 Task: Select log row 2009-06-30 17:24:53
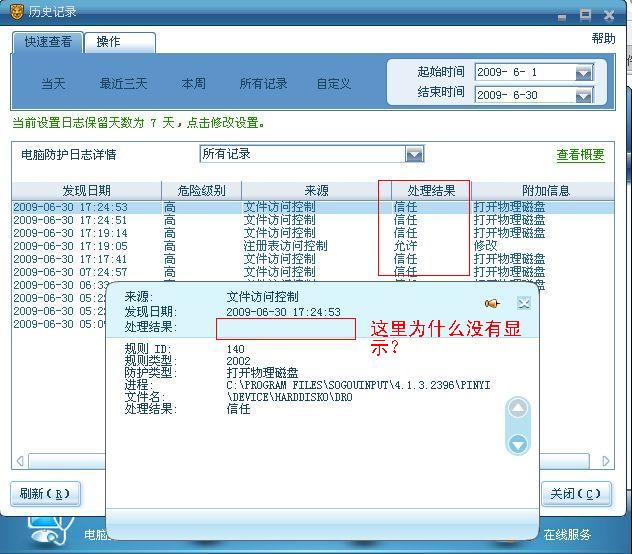tap(313, 207)
